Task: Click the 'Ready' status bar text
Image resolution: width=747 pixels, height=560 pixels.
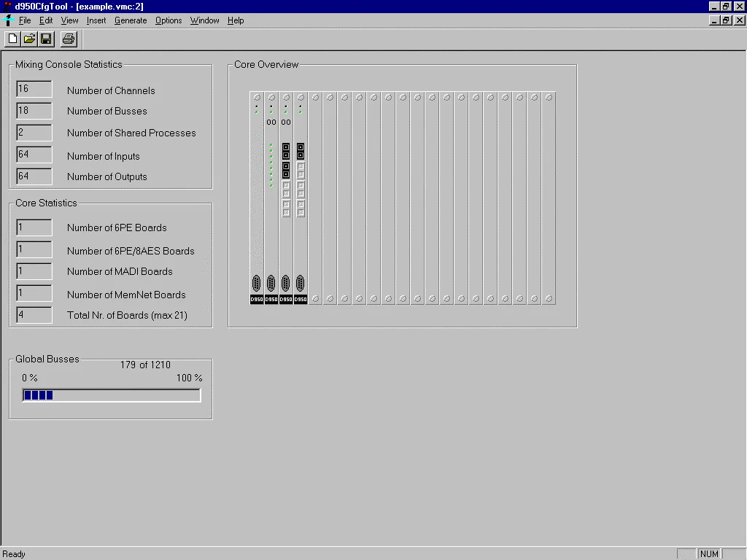Action: pyautogui.click(x=14, y=554)
